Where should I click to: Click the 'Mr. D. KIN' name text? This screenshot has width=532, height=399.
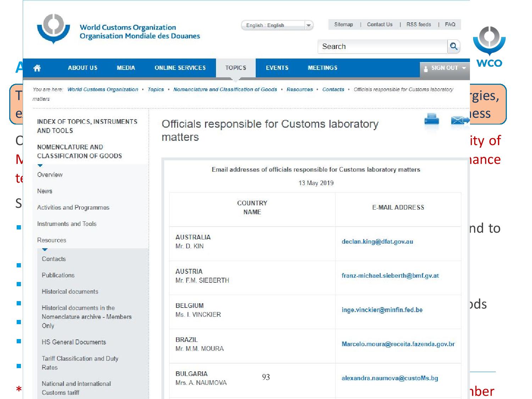click(x=189, y=246)
